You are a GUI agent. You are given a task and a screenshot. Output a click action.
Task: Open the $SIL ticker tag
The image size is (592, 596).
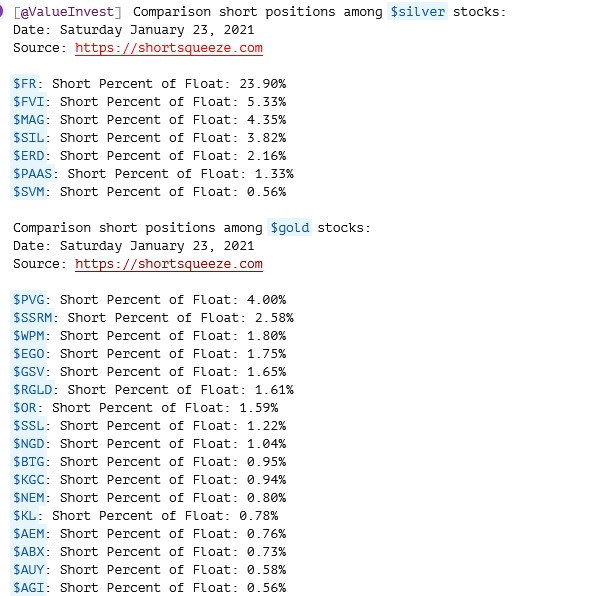[x=29, y=138]
